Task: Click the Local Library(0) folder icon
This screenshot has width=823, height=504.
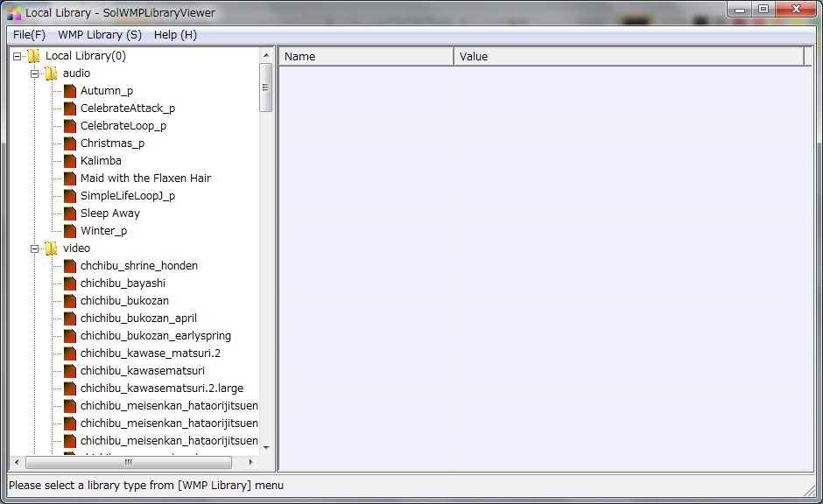Action: (x=33, y=56)
